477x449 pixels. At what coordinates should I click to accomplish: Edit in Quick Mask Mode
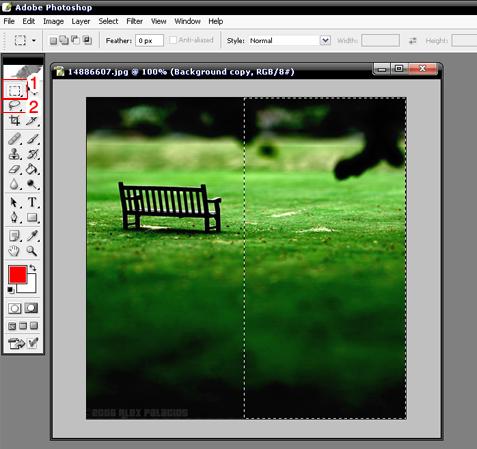click(31, 308)
